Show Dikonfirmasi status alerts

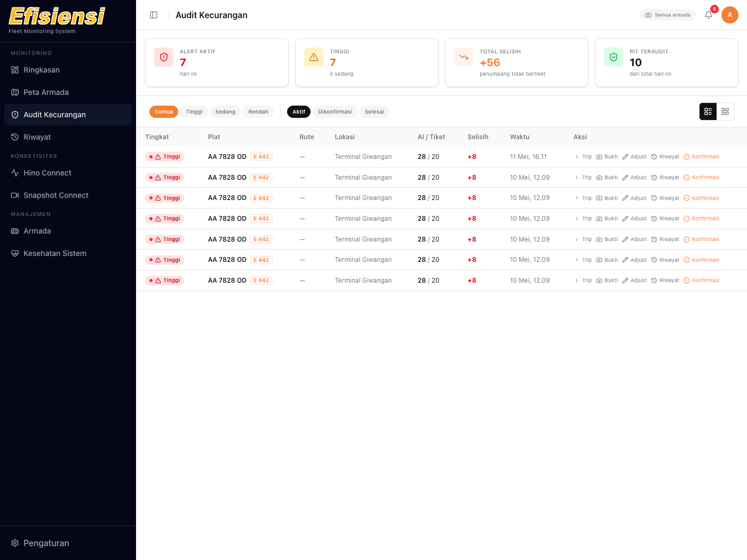point(335,112)
